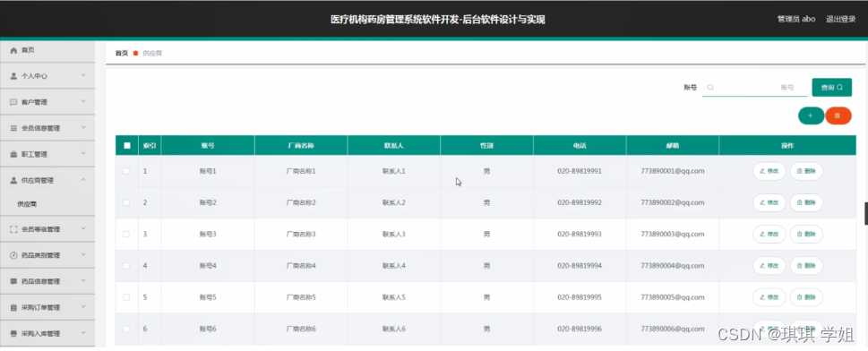Click the icon beside 药品信息管理
Image resolution: width=868 pixels, height=351 pixels.
(13, 281)
